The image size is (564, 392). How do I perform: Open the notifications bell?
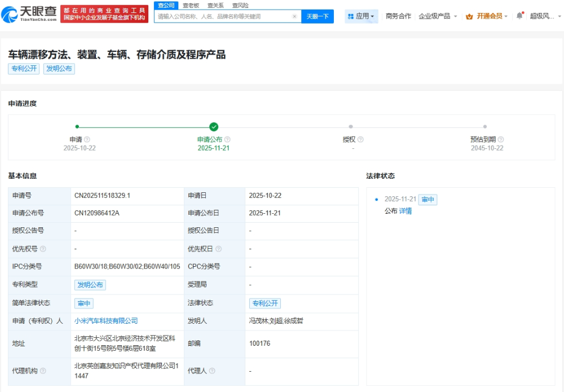click(519, 16)
